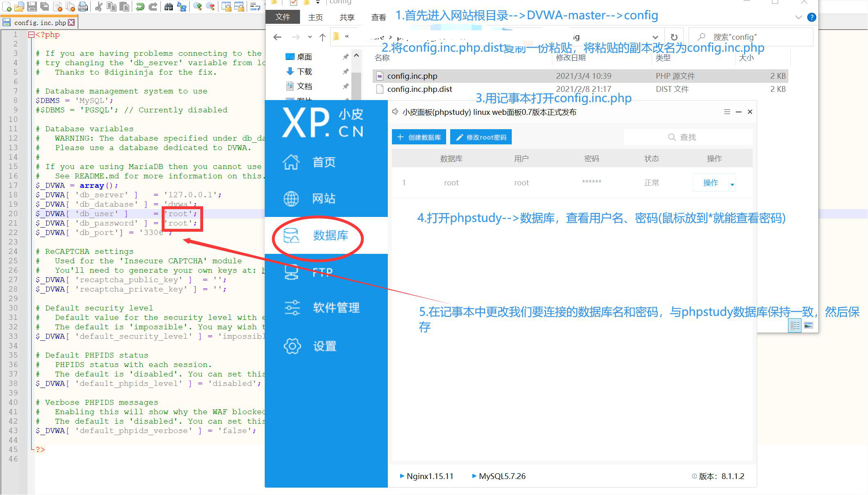Click the 修改root密码 button

point(481,137)
